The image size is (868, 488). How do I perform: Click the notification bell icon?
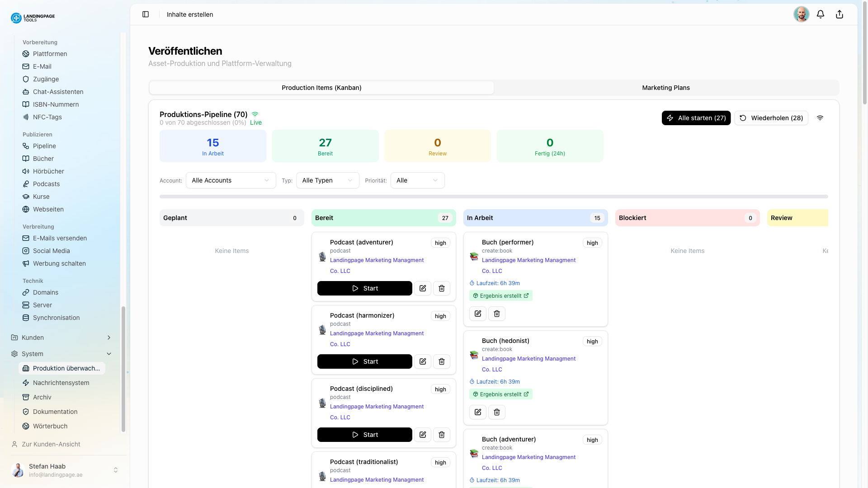(821, 14)
